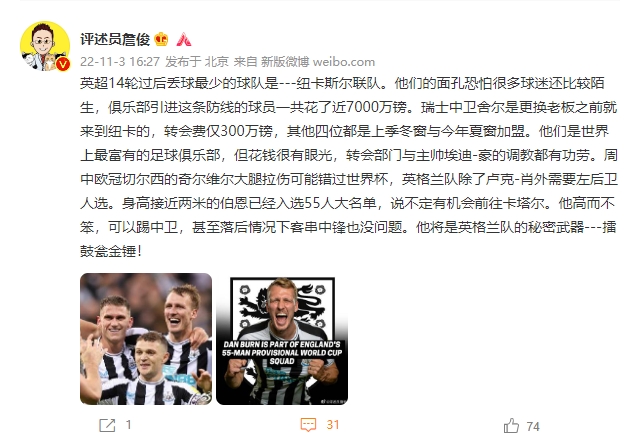
Task: Click the post's final line 鼓瓮金锤!
Action: (111, 251)
